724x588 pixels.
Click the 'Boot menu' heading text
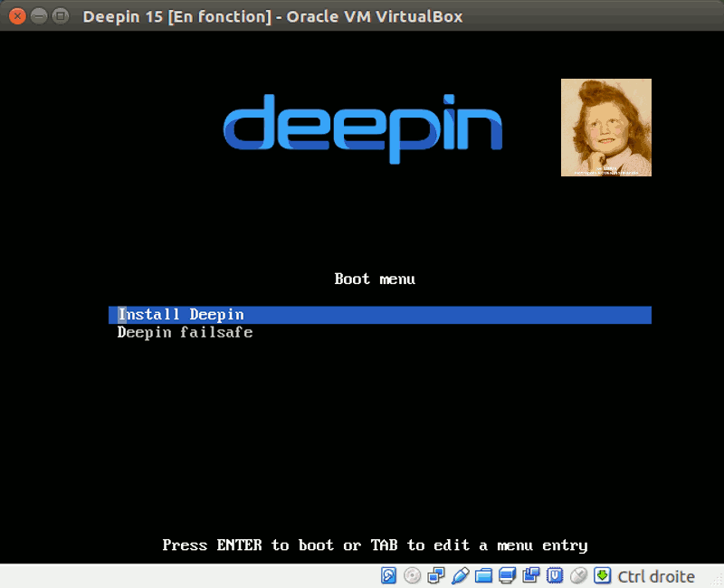pyautogui.click(x=375, y=279)
